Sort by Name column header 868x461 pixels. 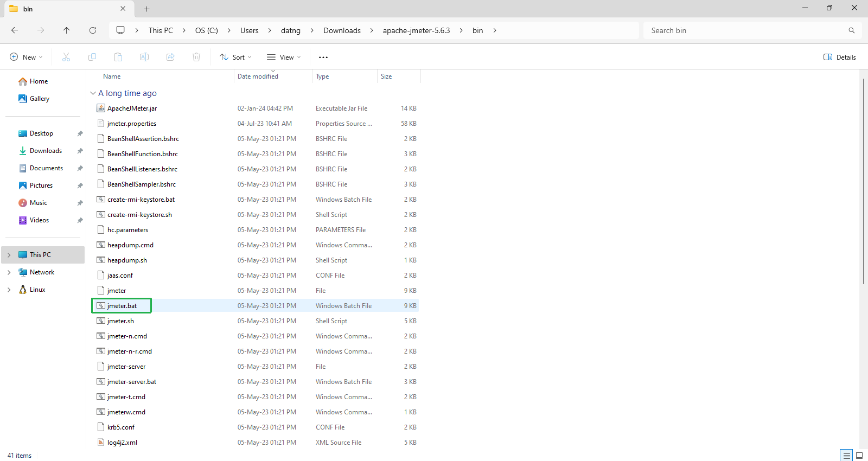click(112, 76)
